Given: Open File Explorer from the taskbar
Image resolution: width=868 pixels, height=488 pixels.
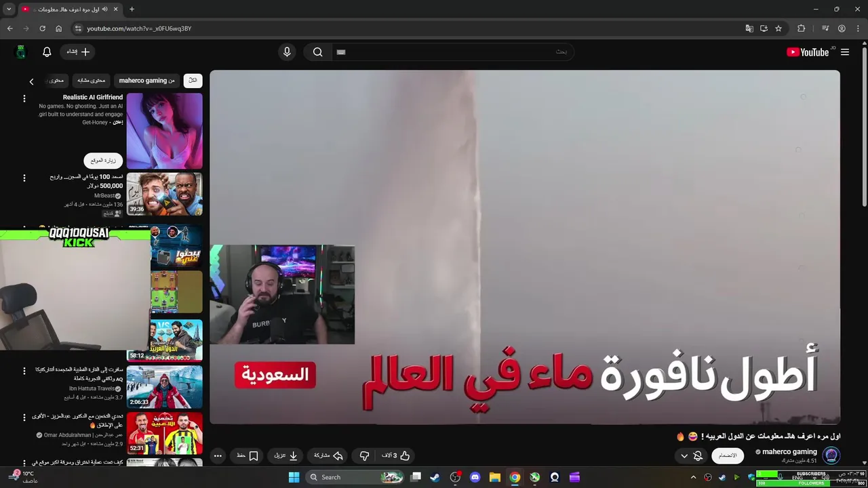Looking at the screenshot, I should point(495,477).
